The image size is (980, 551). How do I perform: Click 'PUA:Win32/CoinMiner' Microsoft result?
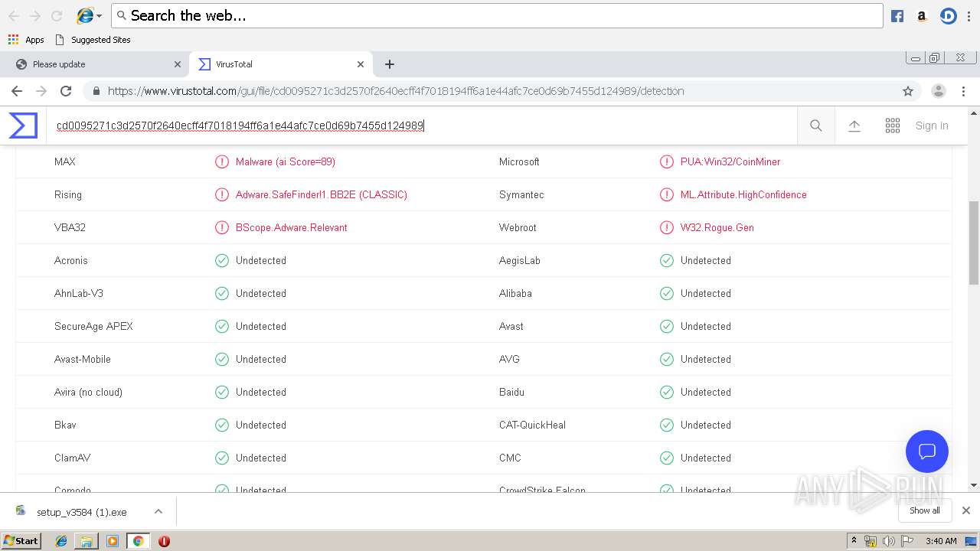[730, 161]
